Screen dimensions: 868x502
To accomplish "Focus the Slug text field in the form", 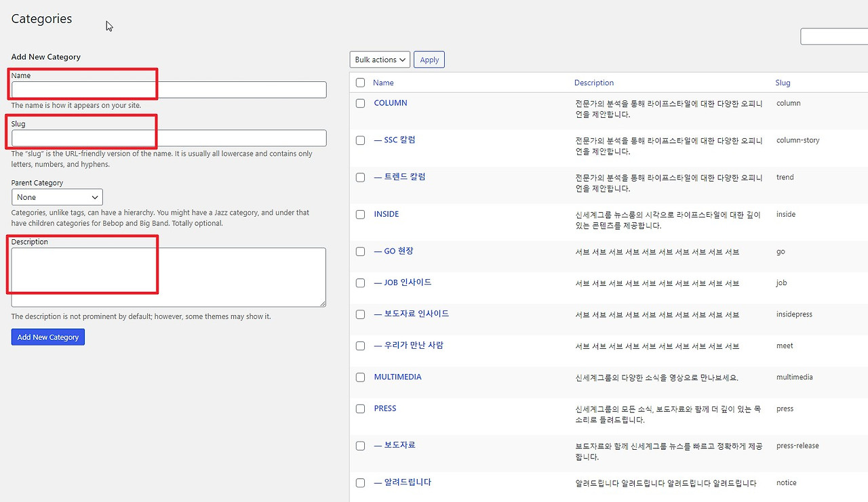I will (169, 138).
